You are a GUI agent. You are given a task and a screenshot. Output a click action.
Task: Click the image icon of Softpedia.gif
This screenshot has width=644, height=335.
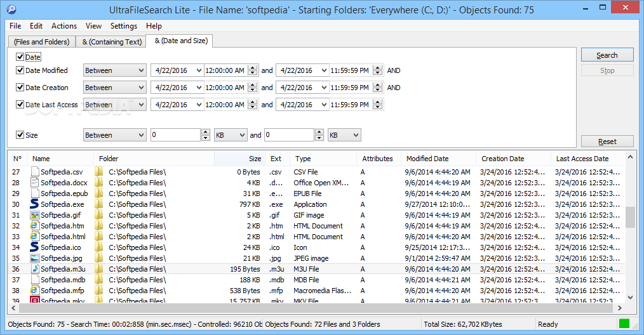[x=35, y=214]
